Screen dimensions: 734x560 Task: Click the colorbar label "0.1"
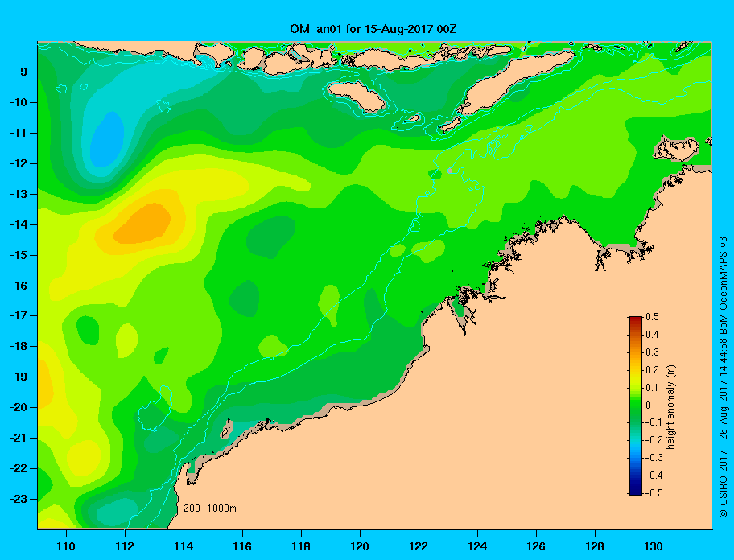pos(652,387)
